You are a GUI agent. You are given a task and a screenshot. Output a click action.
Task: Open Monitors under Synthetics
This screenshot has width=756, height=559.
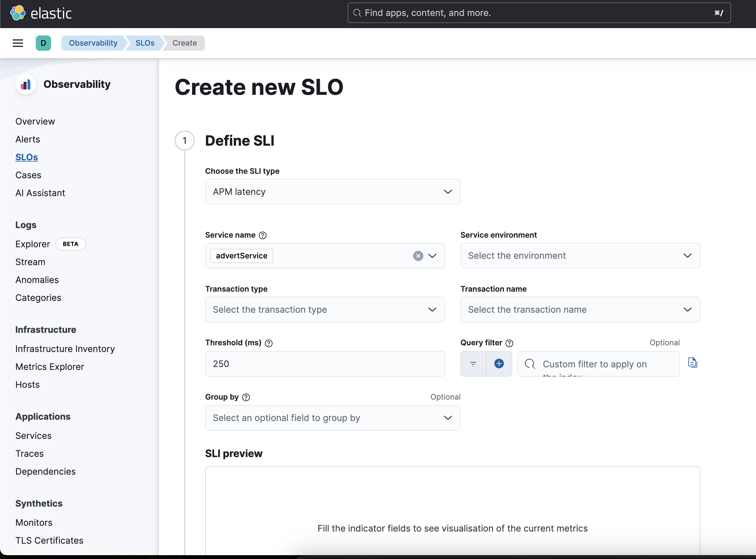pos(34,523)
